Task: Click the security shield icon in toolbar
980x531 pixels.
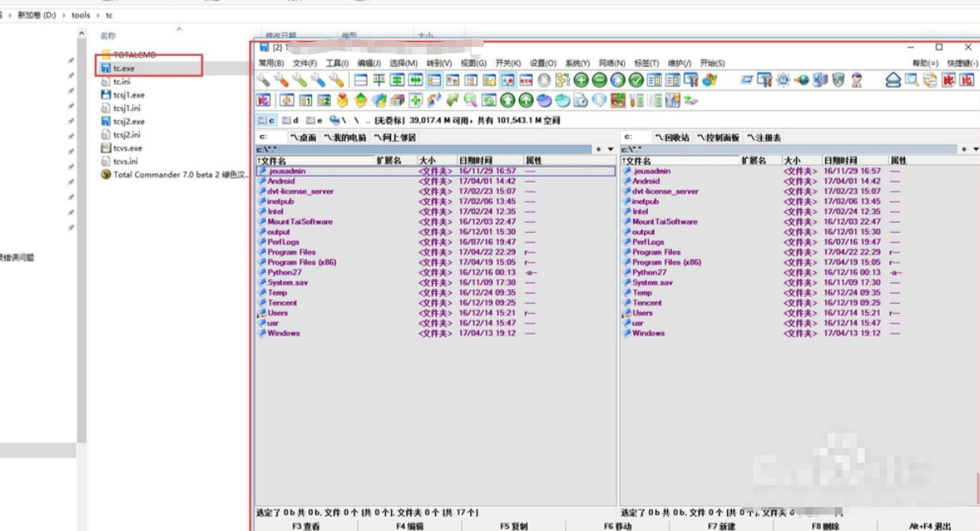Action: pos(838,80)
